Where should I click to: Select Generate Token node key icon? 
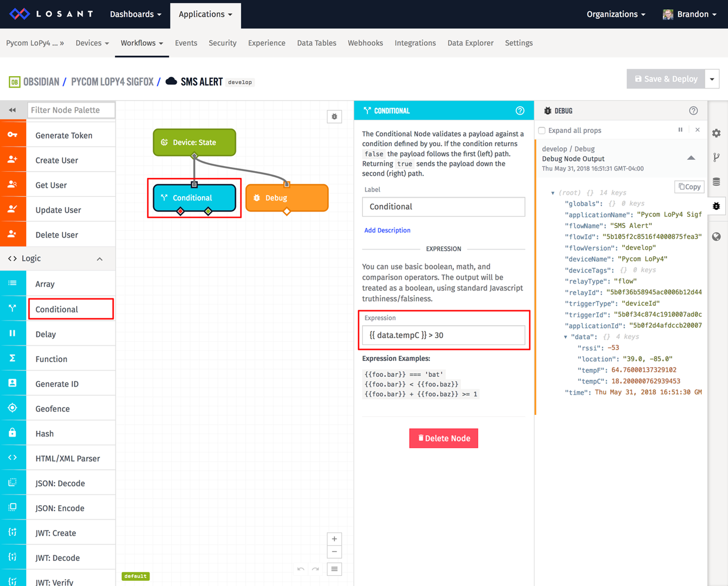point(13,135)
